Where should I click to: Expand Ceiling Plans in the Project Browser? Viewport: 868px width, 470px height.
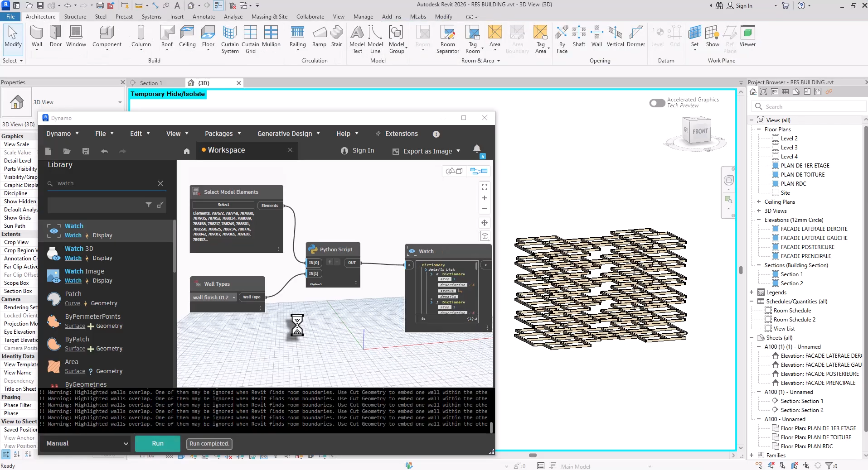coord(760,201)
